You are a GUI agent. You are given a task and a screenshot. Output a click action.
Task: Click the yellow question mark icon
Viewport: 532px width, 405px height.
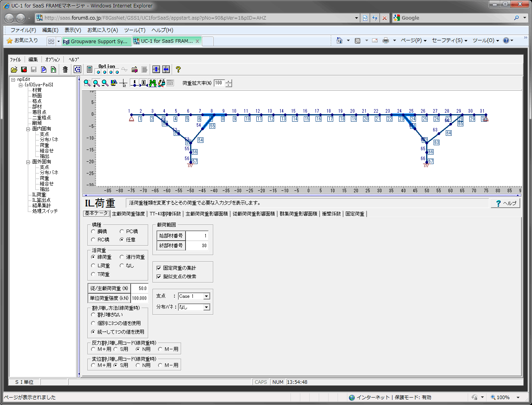178,69
